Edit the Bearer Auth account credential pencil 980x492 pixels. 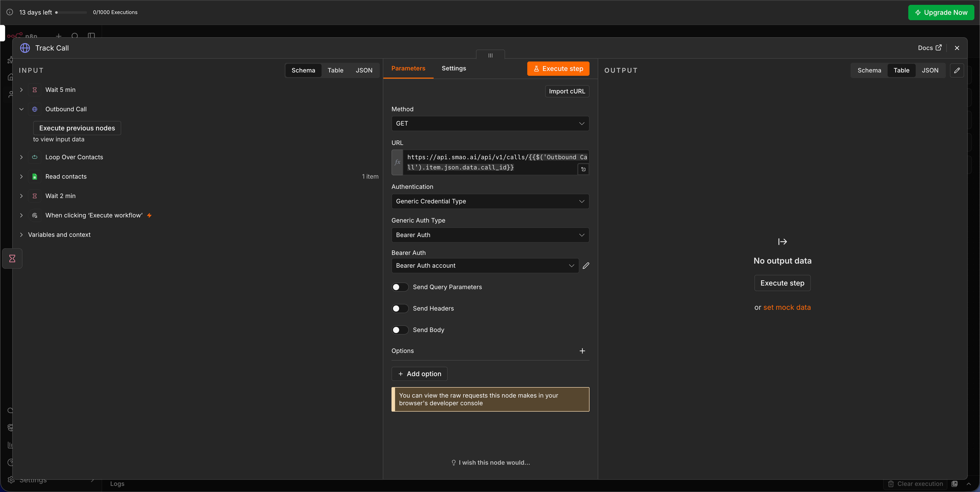[586, 266]
